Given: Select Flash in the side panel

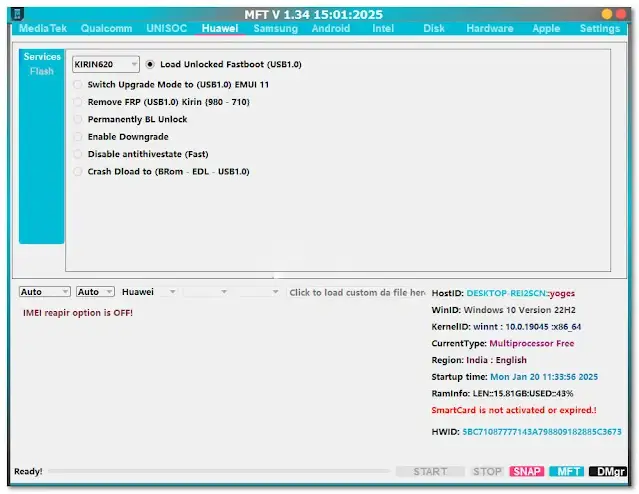Looking at the screenshot, I should [x=42, y=71].
